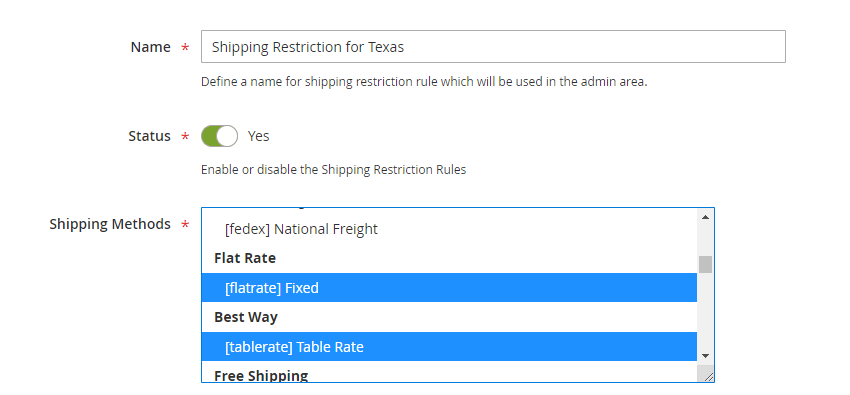Click the scrollbar track above the thumb
This screenshot has width=850, height=395.
coord(705,240)
